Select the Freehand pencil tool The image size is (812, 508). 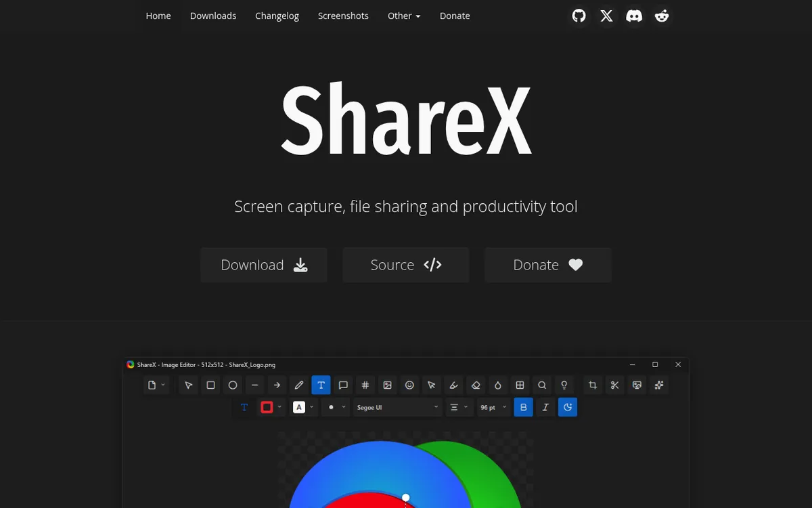(x=299, y=385)
